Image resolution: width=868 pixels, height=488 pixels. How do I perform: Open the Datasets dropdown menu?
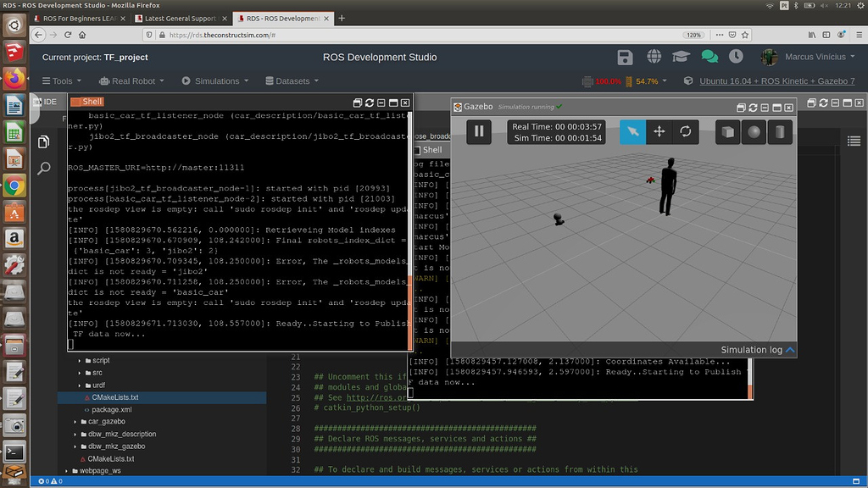(x=292, y=80)
